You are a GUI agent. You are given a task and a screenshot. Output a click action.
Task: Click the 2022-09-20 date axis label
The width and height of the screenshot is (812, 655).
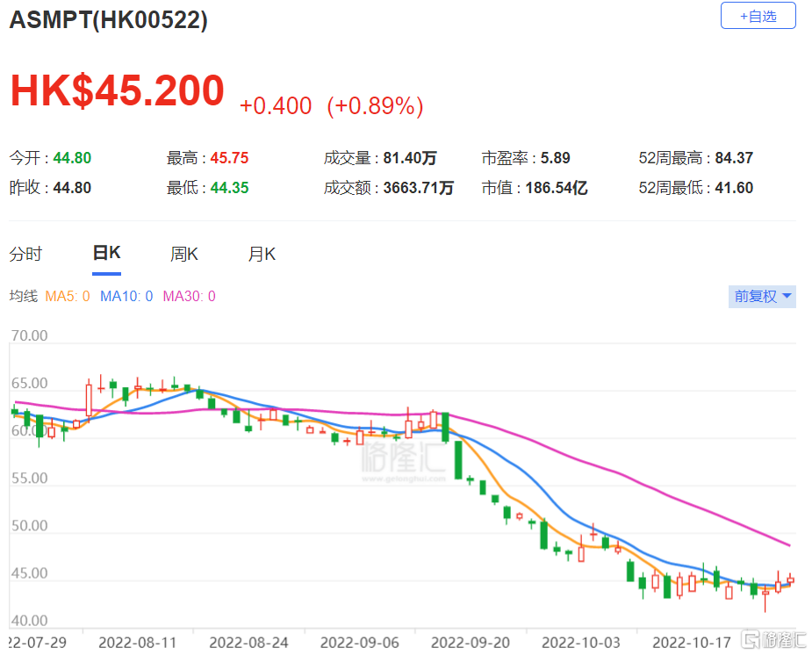[471, 643]
